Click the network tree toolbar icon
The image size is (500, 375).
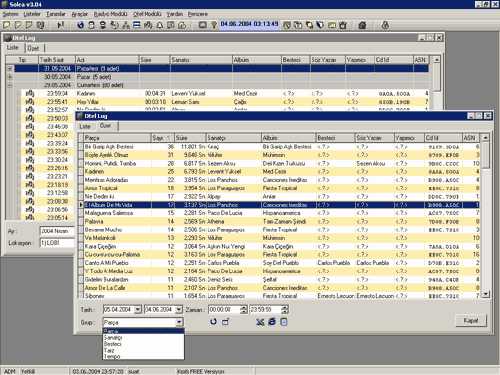point(126,25)
